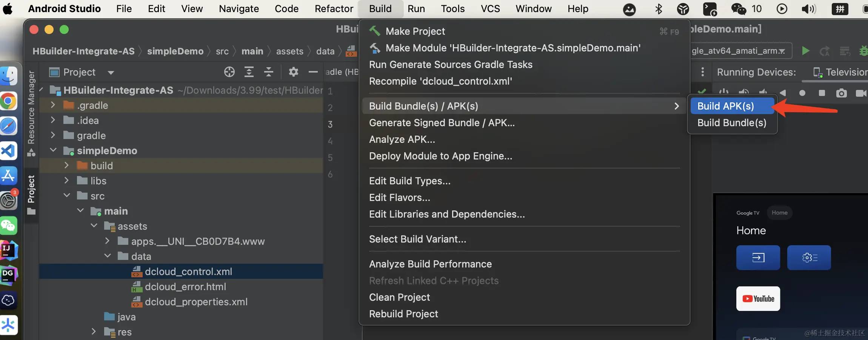The width and height of the screenshot is (868, 340).
Task: Click the green Run app button
Action: [805, 51]
